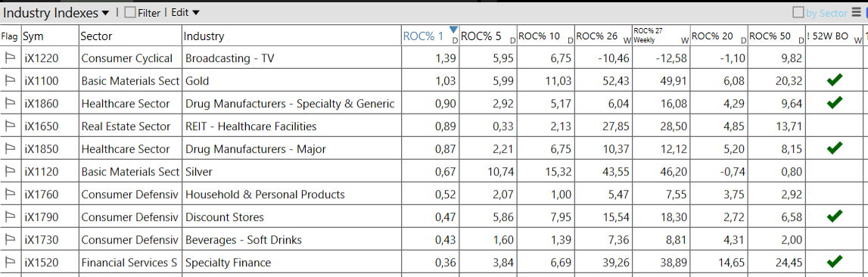This screenshot has width=868, height=277.
Task: Click the green checkmark for Discount Stores
Action: pos(835,216)
